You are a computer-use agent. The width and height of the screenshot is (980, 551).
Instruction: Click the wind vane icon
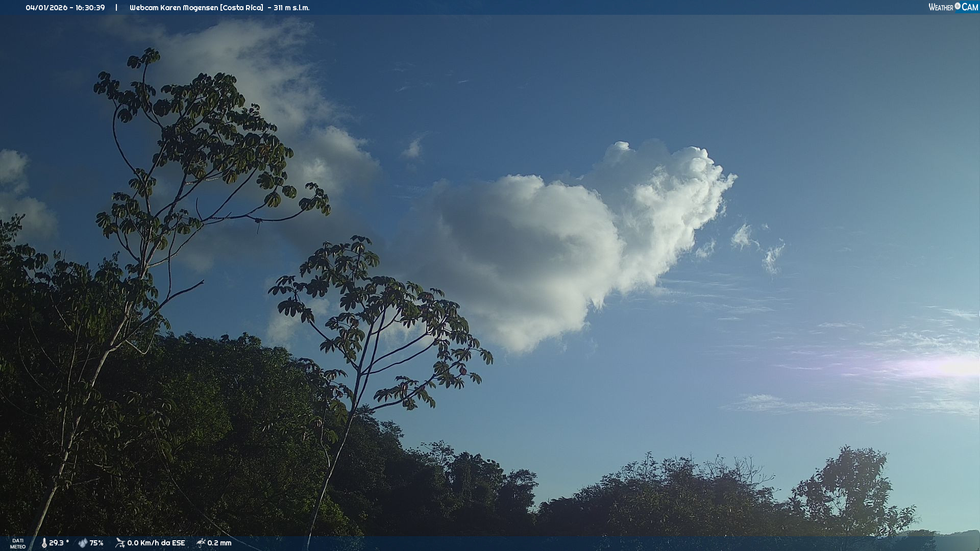(120, 543)
